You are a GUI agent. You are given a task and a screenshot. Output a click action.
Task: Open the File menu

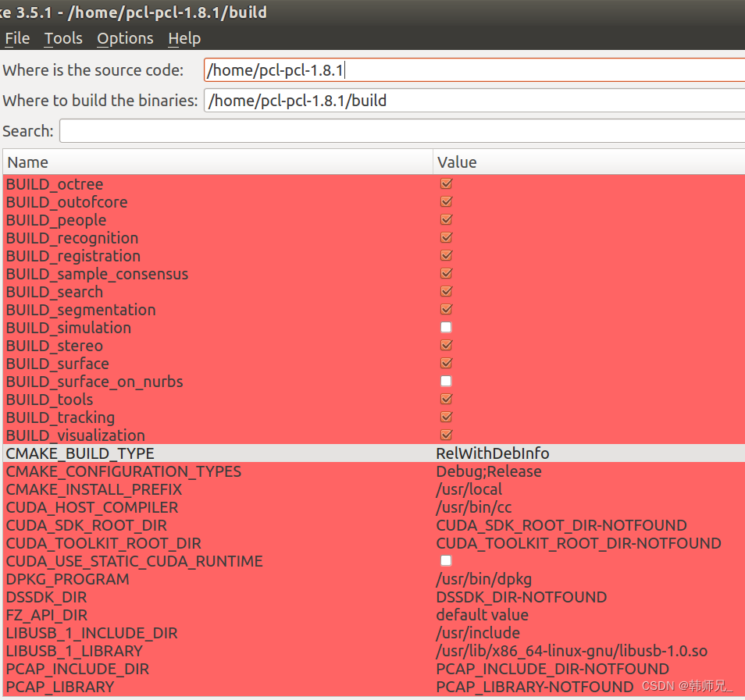pos(16,37)
